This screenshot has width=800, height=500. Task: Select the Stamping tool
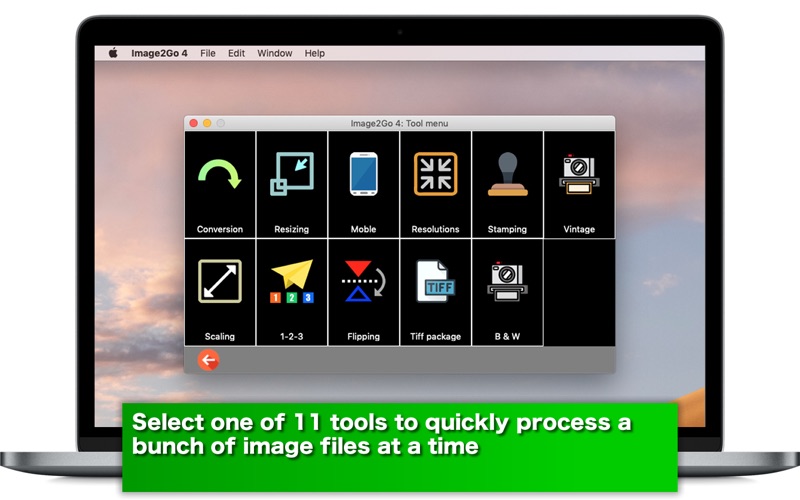point(508,184)
